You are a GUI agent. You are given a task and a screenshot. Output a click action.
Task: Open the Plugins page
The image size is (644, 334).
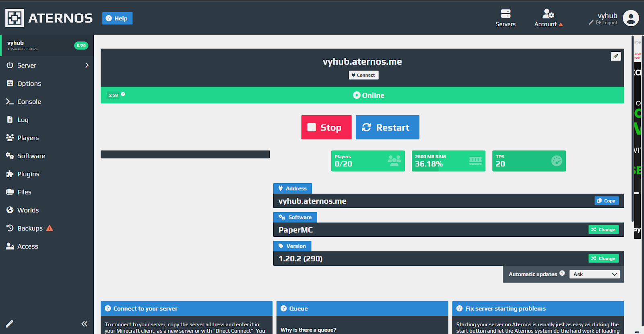coord(47,174)
